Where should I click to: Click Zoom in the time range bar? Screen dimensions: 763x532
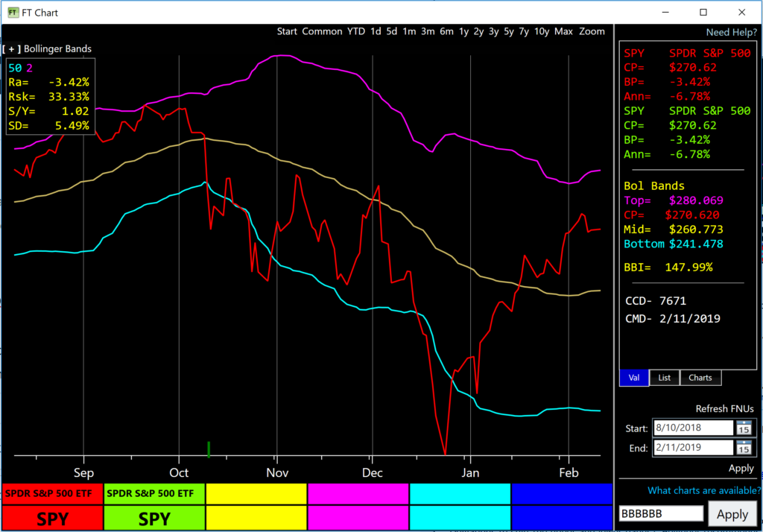(x=592, y=32)
